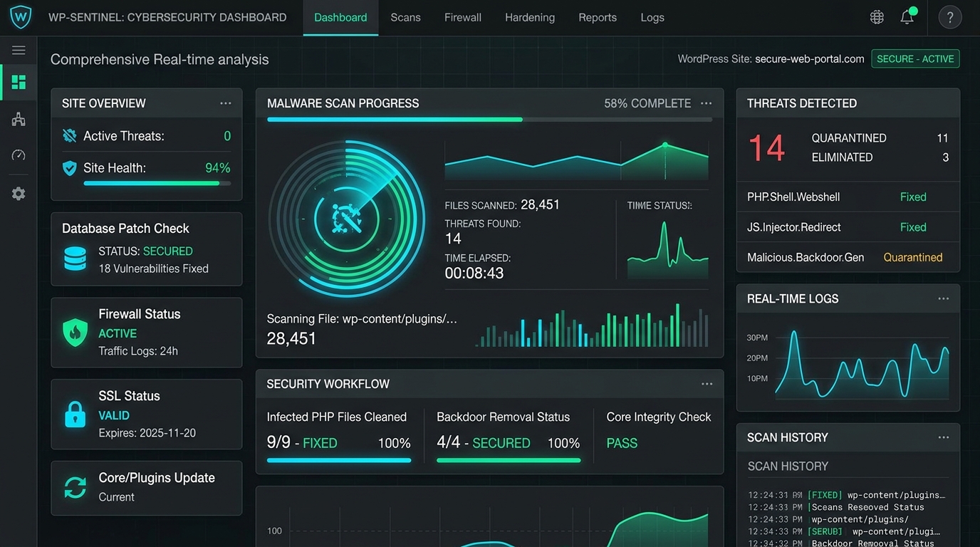The image size is (980, 547).
Task: Click the Site Health shield icon
Action: coord(69,168)
